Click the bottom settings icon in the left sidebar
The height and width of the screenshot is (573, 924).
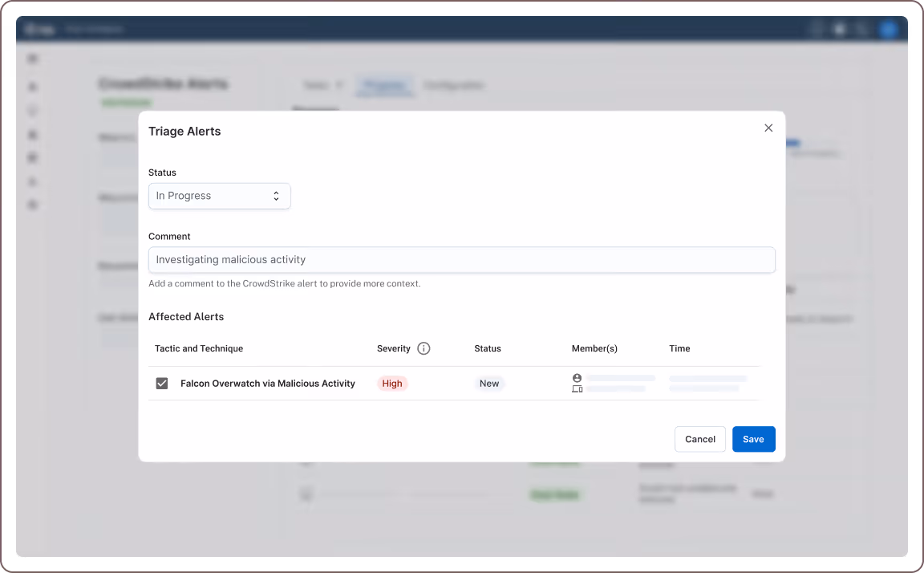coord(32,205)
